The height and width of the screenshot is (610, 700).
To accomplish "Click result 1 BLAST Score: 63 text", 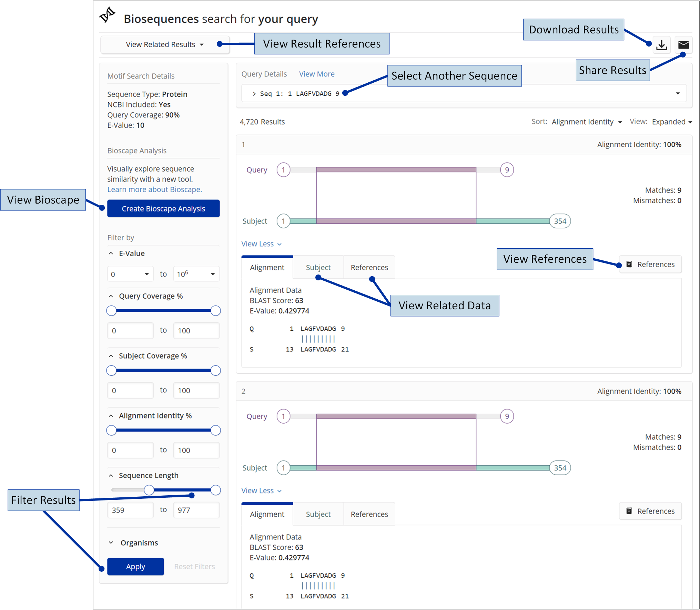I will (276, 301).
